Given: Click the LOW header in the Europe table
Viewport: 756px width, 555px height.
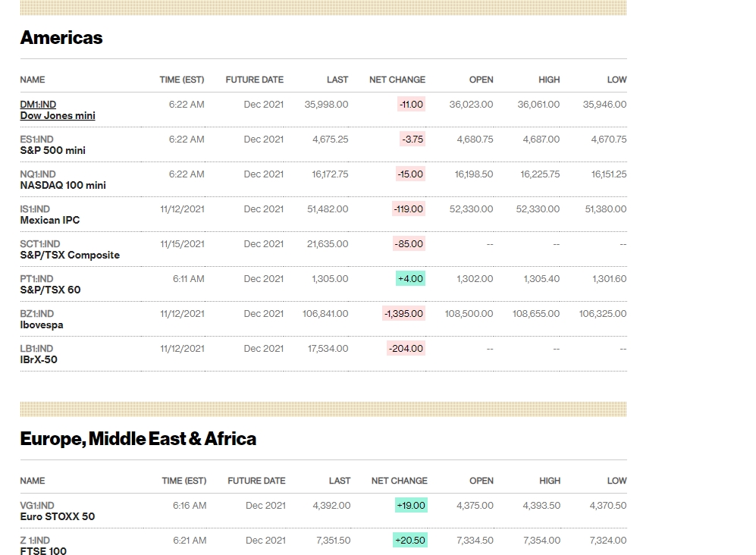Looking at the screenshot, I should pos(616,481).
